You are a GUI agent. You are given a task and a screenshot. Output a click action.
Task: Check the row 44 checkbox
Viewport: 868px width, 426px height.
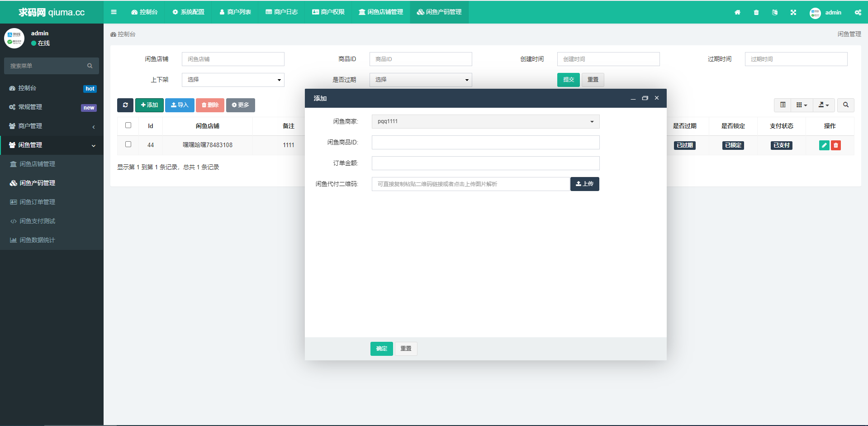pyautogui.click(x=128, y=144)
